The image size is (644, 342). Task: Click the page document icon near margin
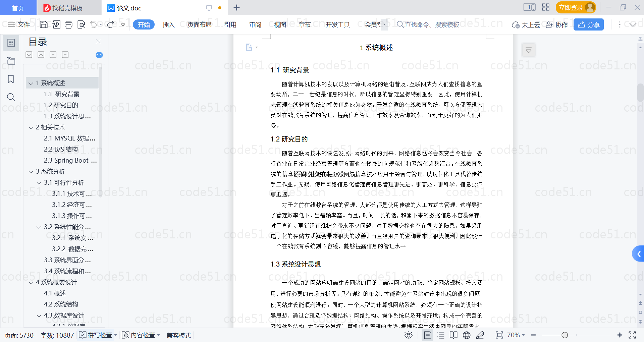coord(249,47)
